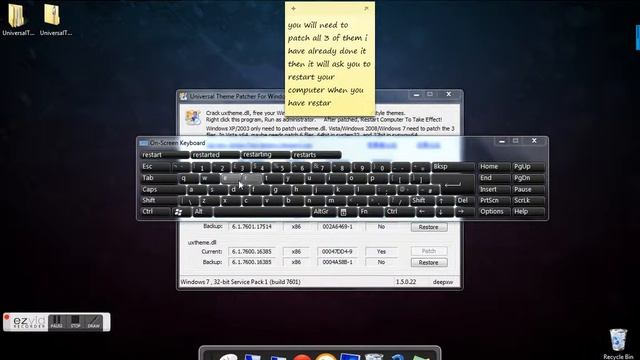
Task: Click the up arrow key
Action: point(441,200)
